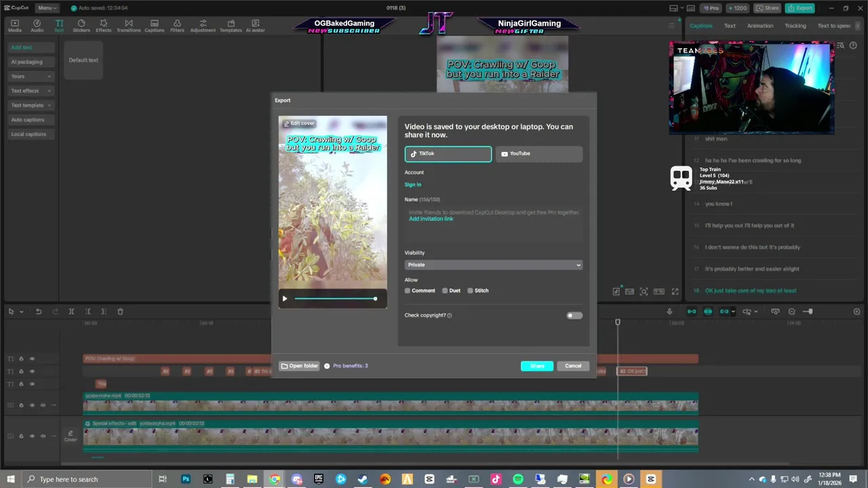Click the Windows Start button

[10, 479]
